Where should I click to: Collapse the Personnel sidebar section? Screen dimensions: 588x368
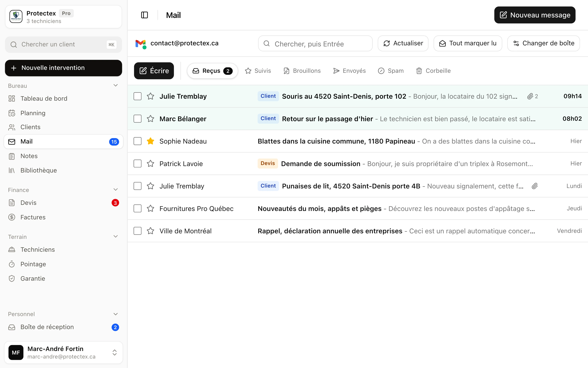point(116,314)
